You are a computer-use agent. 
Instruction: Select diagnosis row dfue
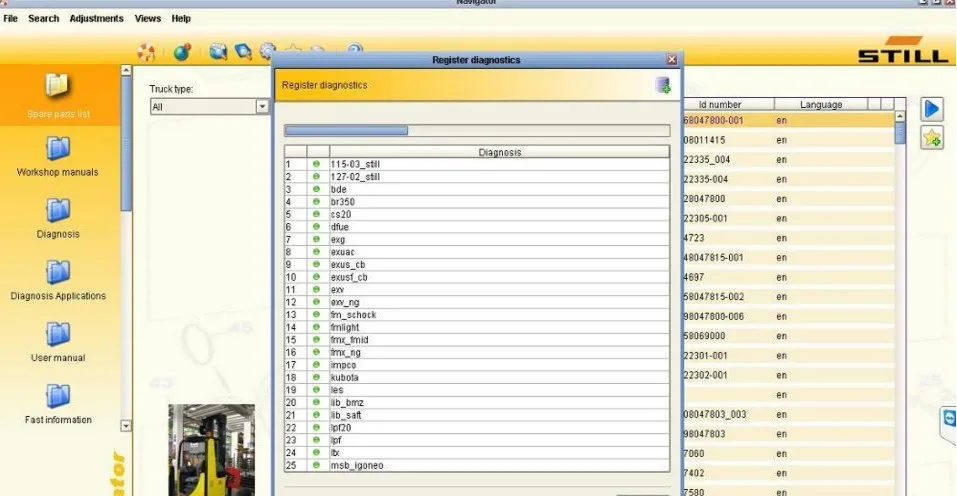pyautogui.click(x=477, y=227)
